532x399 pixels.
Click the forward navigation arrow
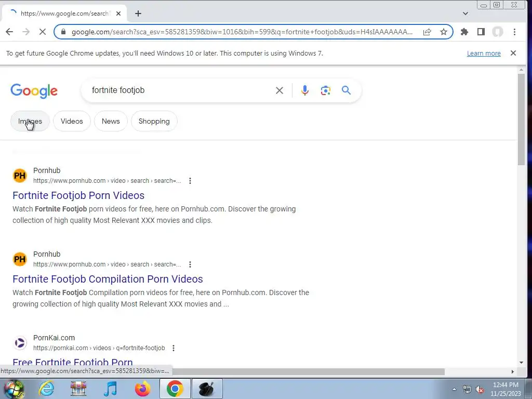[26, 32]
